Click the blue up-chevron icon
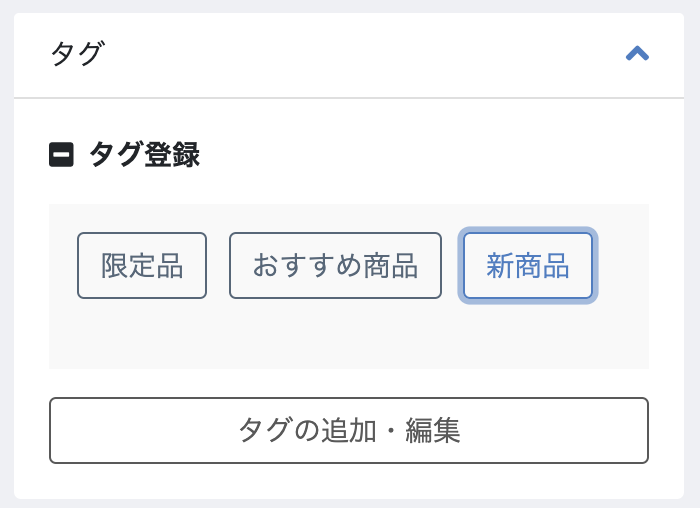 637,54
